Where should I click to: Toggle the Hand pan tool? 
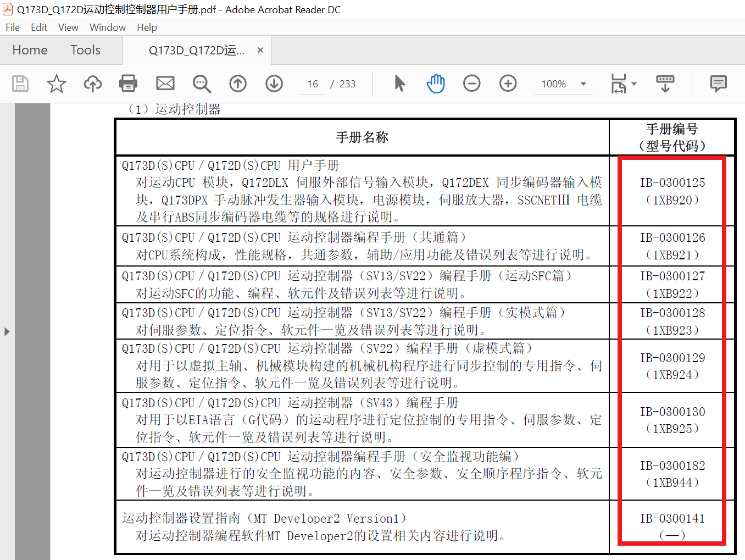click(436, 84)
